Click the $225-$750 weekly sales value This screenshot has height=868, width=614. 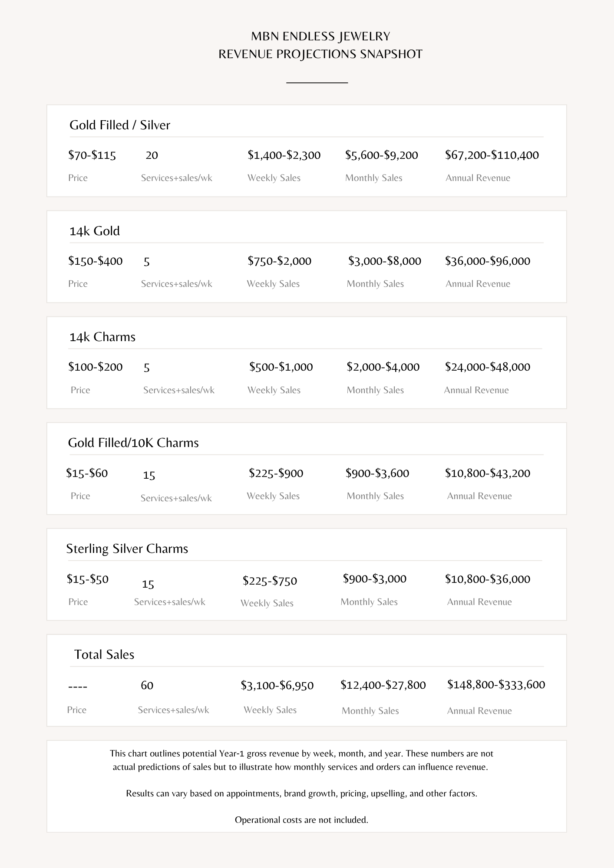270,581
